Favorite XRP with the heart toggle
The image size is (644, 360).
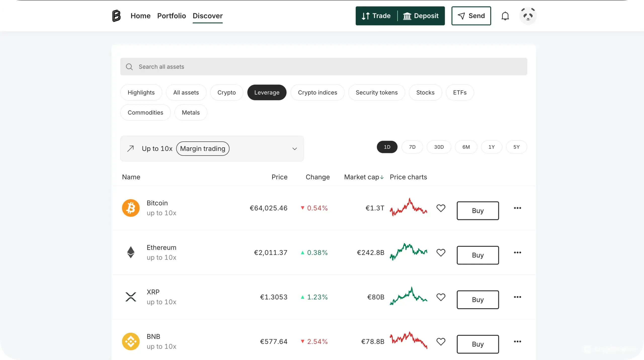point(441,297)
